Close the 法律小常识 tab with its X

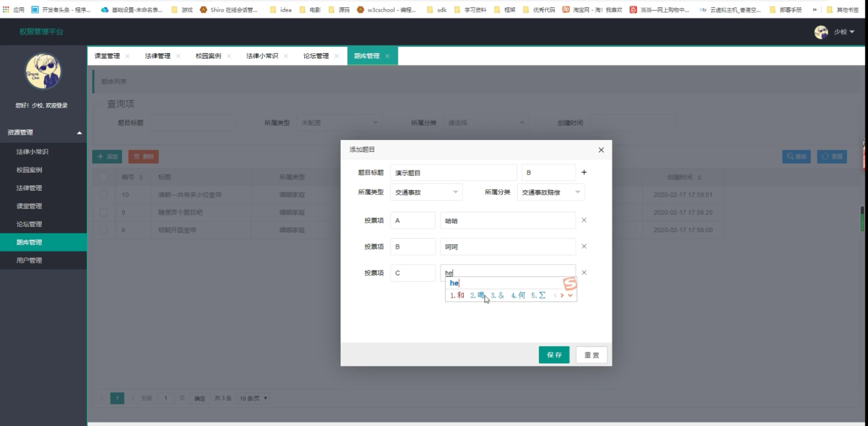286,56
